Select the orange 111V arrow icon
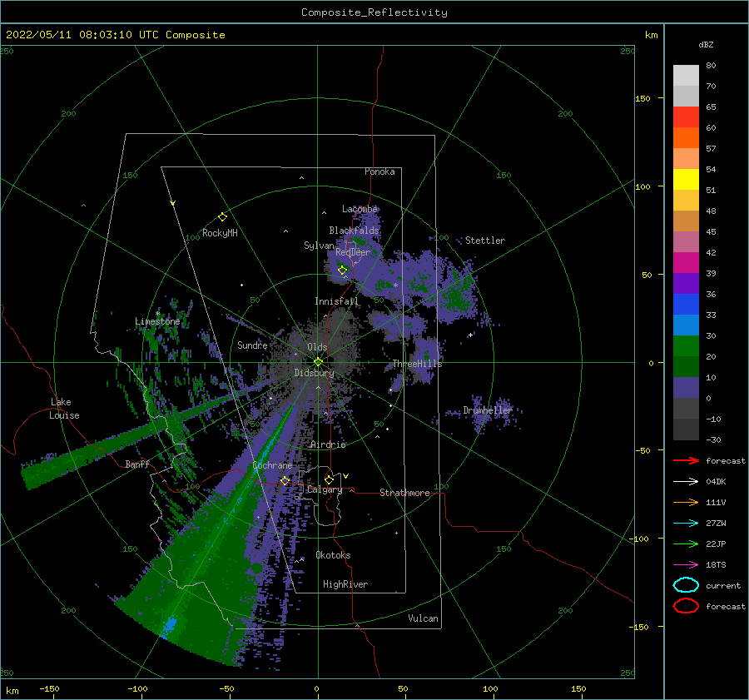This screenshot has width=749, height=700. coord(686,502)
